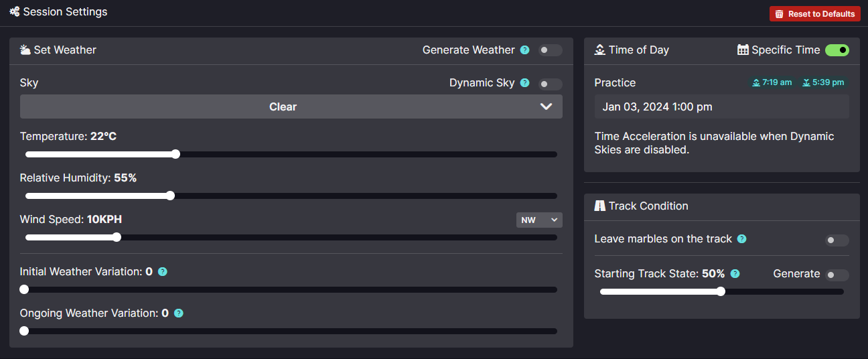The width and height of the screenshot is (868, 359).
Task: Turn on the Dynamic Sky switch
Action: (550, 84)
